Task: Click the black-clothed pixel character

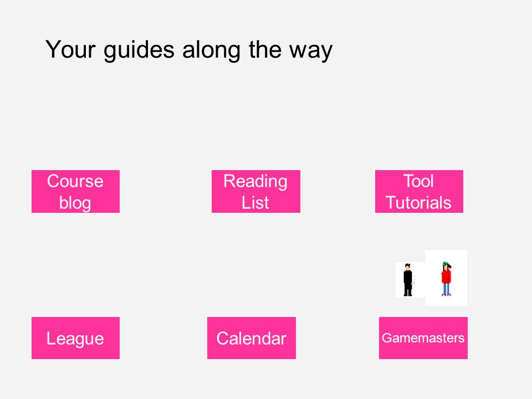Action: (407, 280)
